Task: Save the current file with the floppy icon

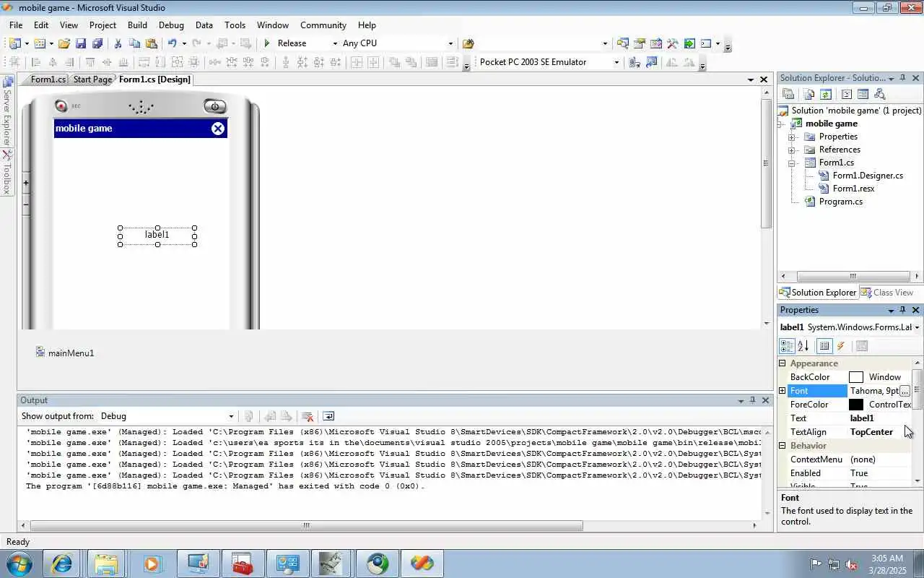Action: click(81, 43)
